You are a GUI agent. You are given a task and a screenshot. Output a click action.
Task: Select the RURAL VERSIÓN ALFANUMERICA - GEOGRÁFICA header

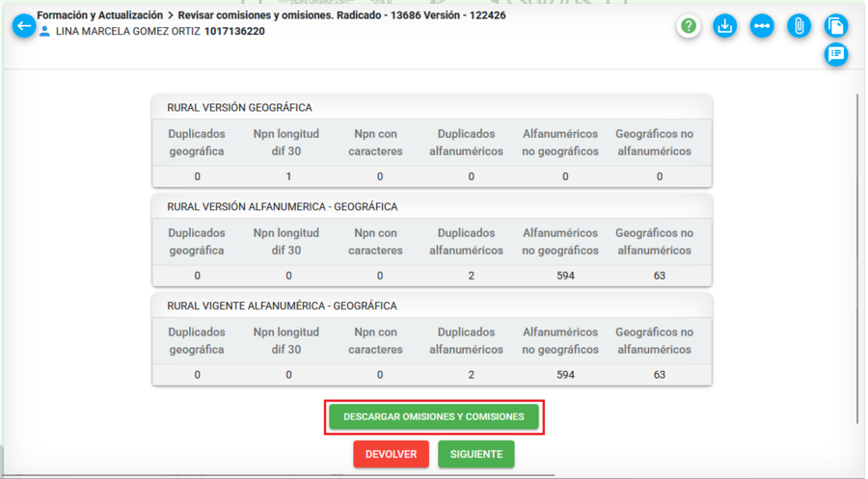point(283,207)
